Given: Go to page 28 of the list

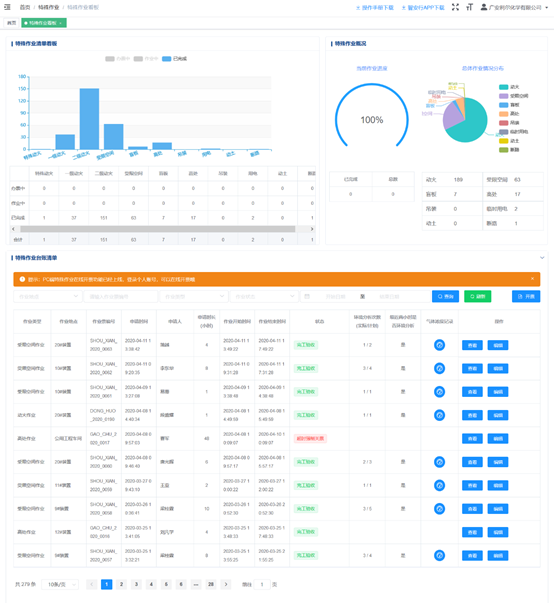Looking at the screenshot, I should pos(211,584).
